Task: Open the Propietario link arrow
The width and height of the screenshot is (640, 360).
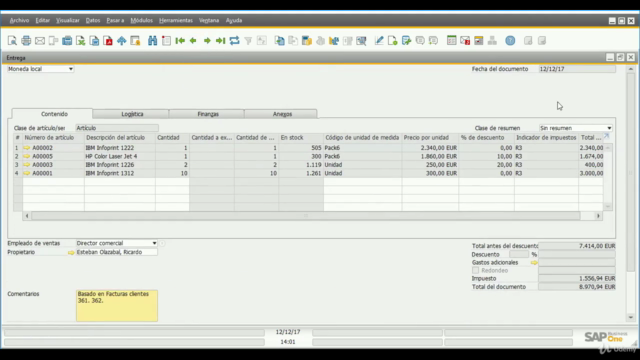Action: [x=71, y=253]
